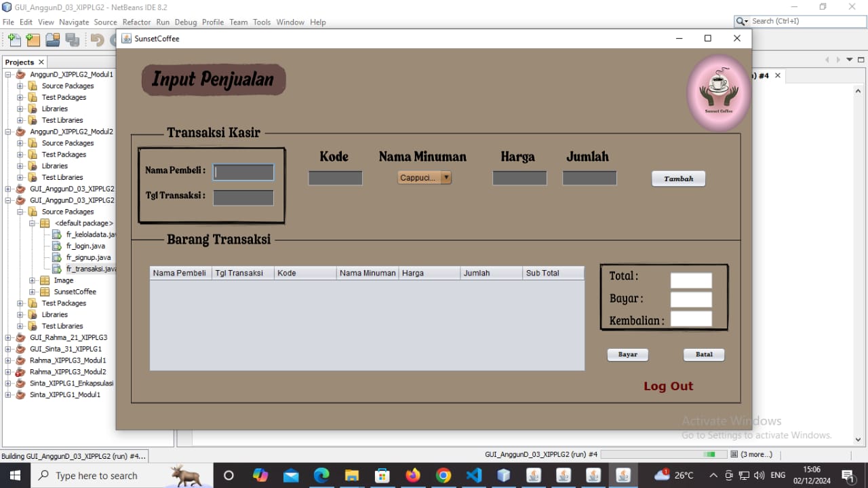This screenshot has width=868, height=488.
Task: Expand the Image package node
Action: [x=33, y=280]
